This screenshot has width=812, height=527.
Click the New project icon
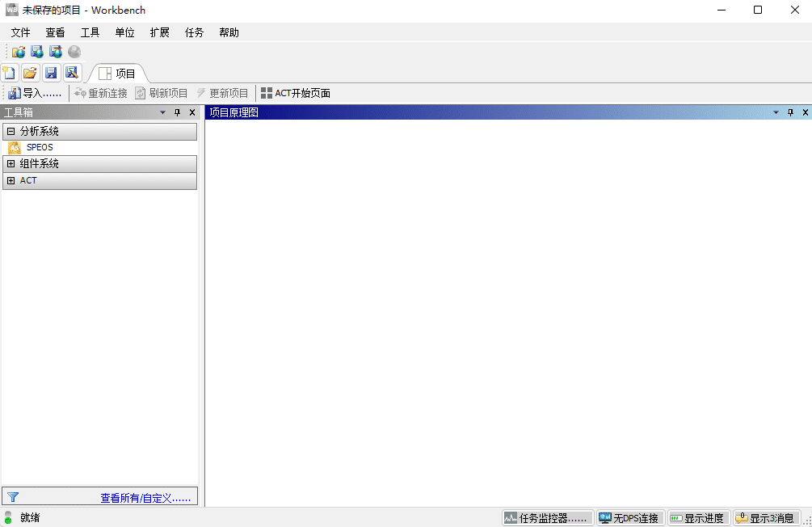(x=10, y=73)
